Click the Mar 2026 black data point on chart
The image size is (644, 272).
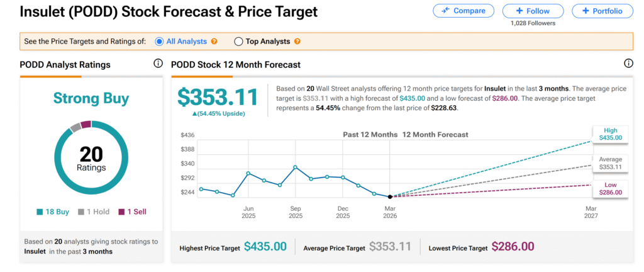click(390, 197)
